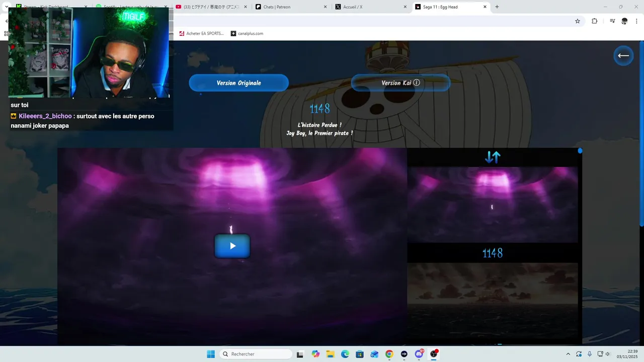The image size is (644, 362).
Task: Click the page vertical scrollbar
Action: coord(641,133)
